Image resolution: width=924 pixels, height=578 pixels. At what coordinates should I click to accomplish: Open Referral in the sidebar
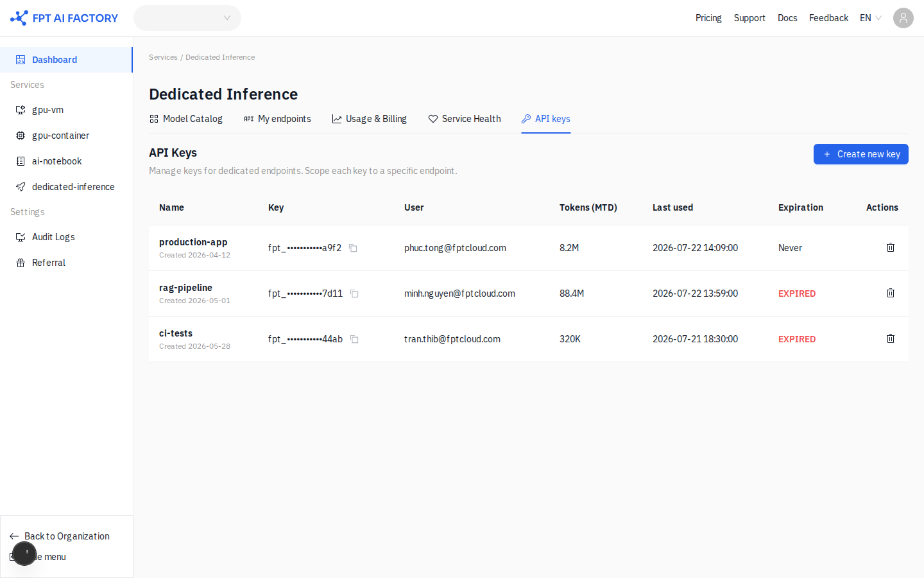coord(66,263)
